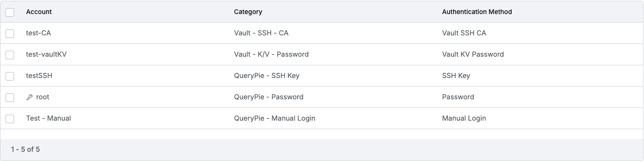Click the Authentication Method column header
644x162 pixels.
(x=477, y=12)
